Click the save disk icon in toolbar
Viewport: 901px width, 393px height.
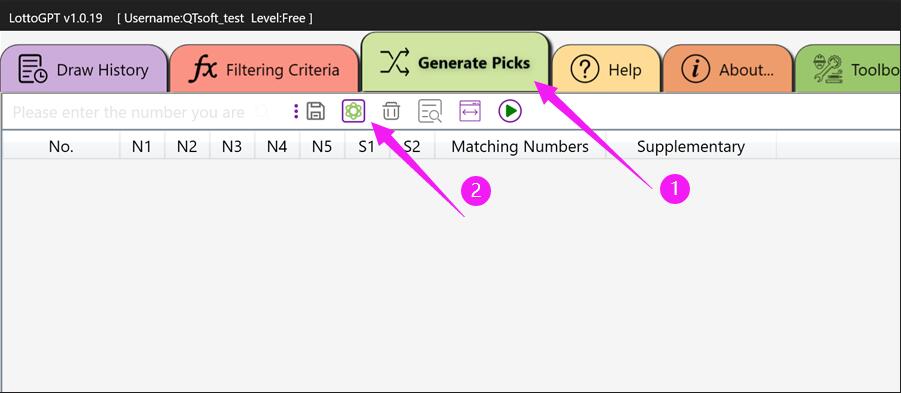pos(315,111)
